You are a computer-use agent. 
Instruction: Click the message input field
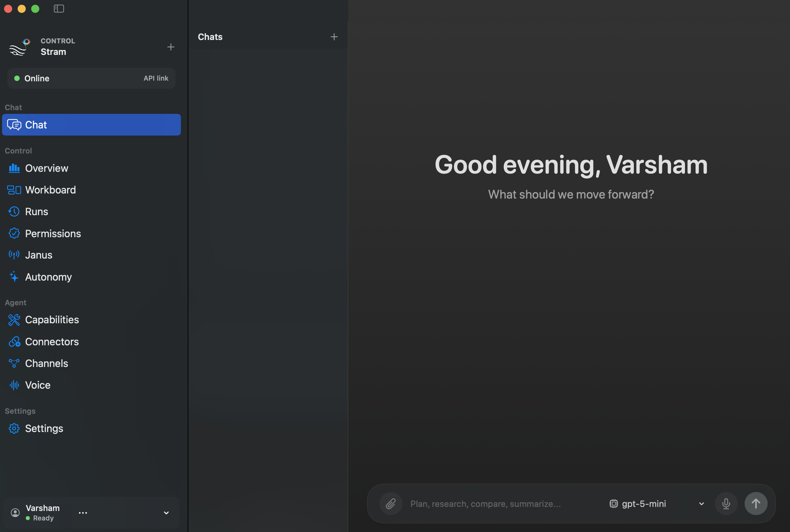[x=505, y=504]
